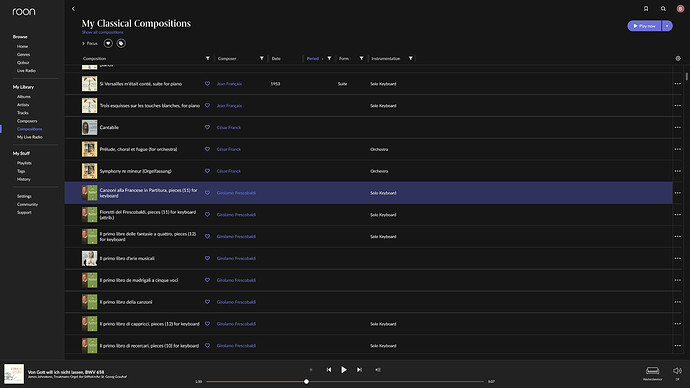Filter by tag icon near Focus

coord(121,43)
